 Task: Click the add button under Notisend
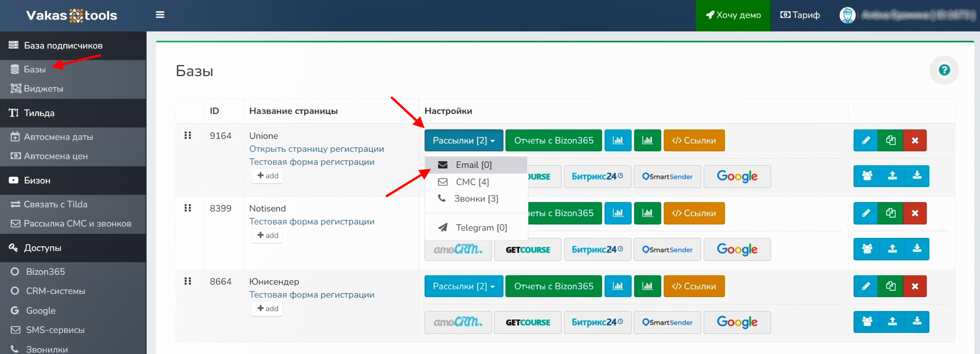click(x=267, y=235)
